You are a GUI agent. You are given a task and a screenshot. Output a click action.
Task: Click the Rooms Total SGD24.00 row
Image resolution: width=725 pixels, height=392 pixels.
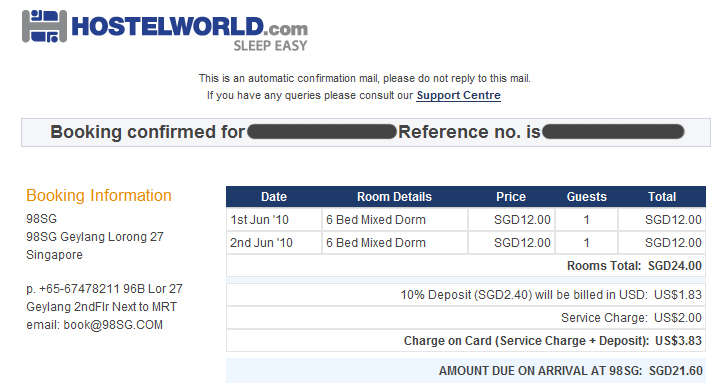pyautogui.click(x=466, y=266)
